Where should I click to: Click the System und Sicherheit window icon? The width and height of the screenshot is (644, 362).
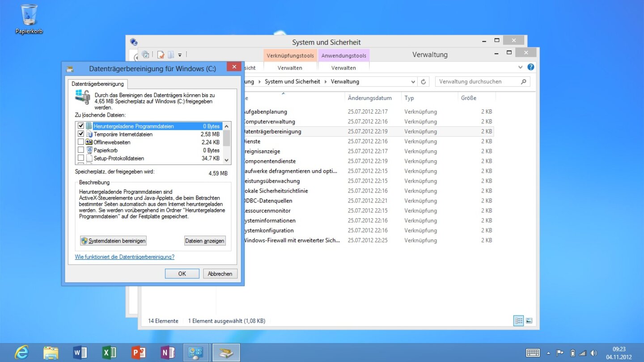point(134,42)
